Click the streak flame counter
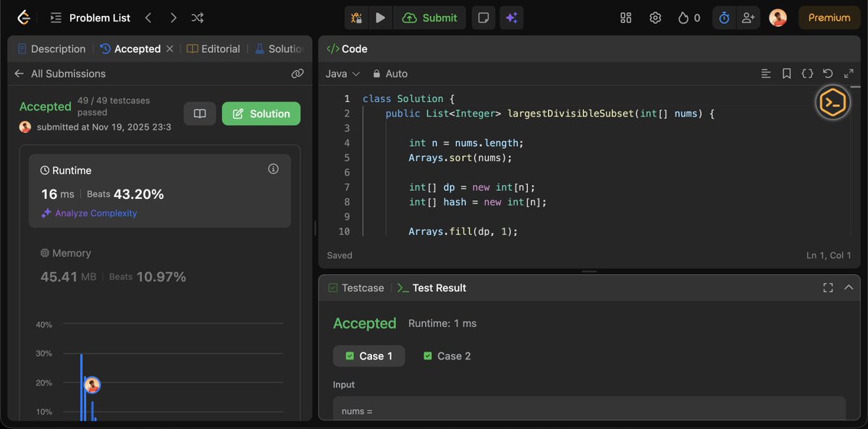This screenshot has width=868, height=429. pyautogui.click(x=689, y=17)
